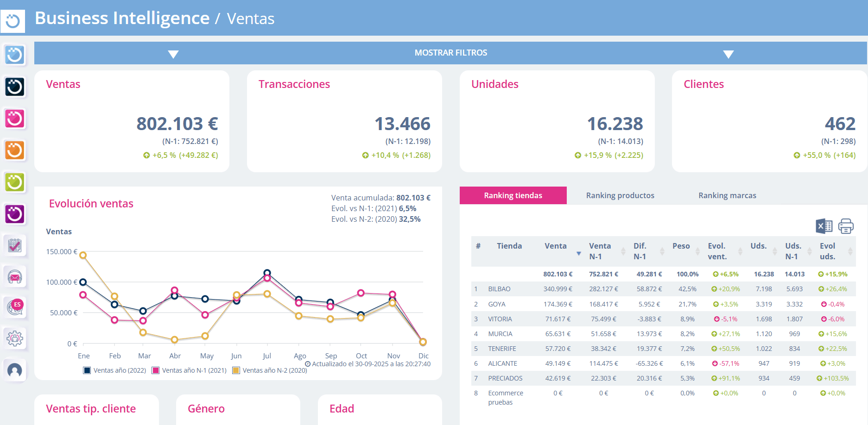Open the calendar checkmark icon in sidebar
Image resolution: width=868 pixels, height=425 pixels.
(15, 245)
